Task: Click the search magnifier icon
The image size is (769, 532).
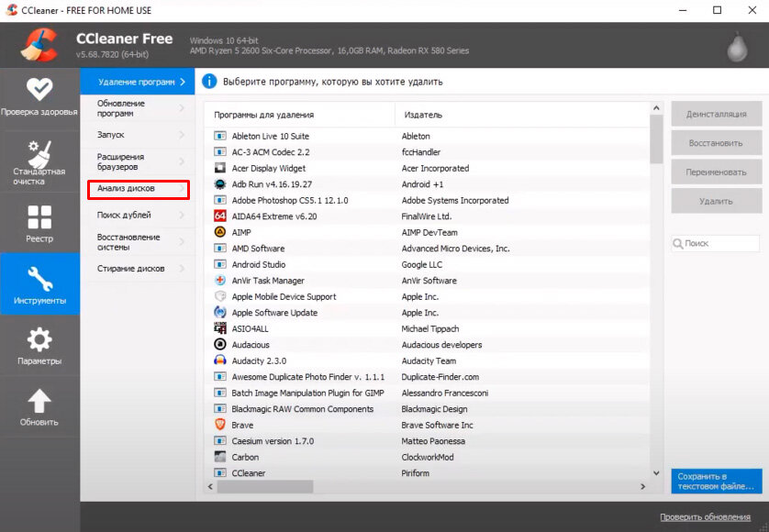Action: click(x=678, y=244)
